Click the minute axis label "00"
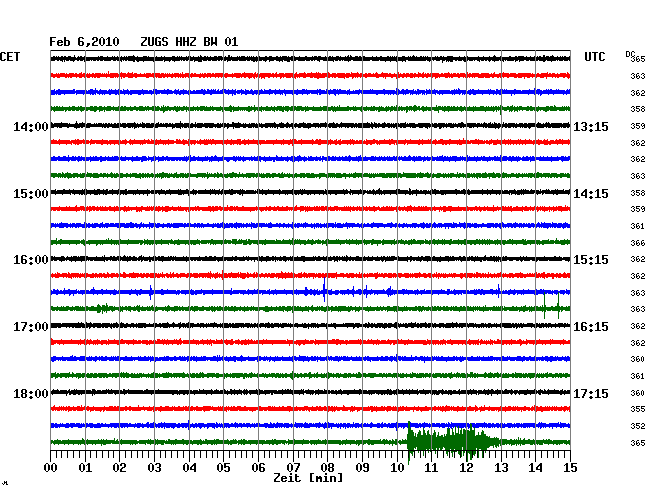 50,467
